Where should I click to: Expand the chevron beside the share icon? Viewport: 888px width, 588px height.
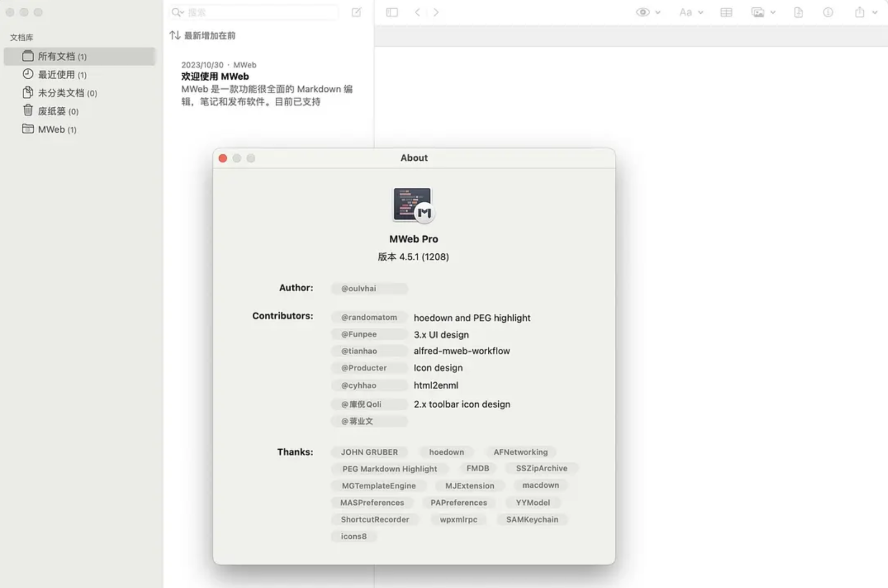875,12
